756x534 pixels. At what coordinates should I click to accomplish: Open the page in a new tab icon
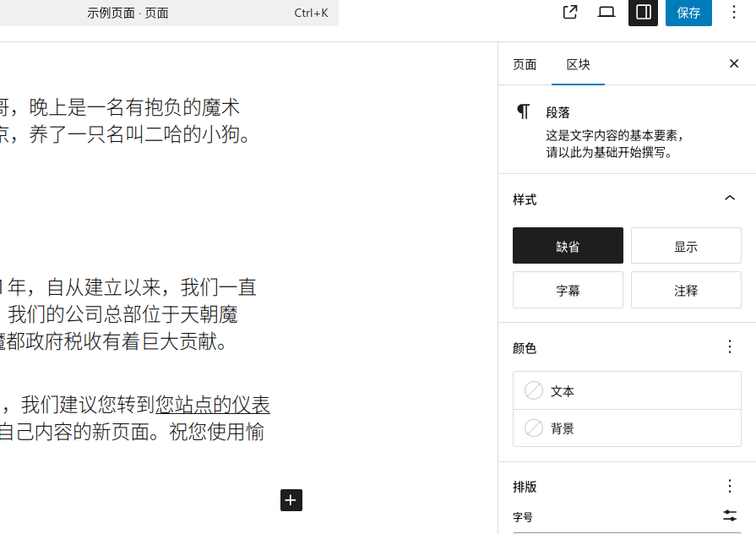(570, 13)
